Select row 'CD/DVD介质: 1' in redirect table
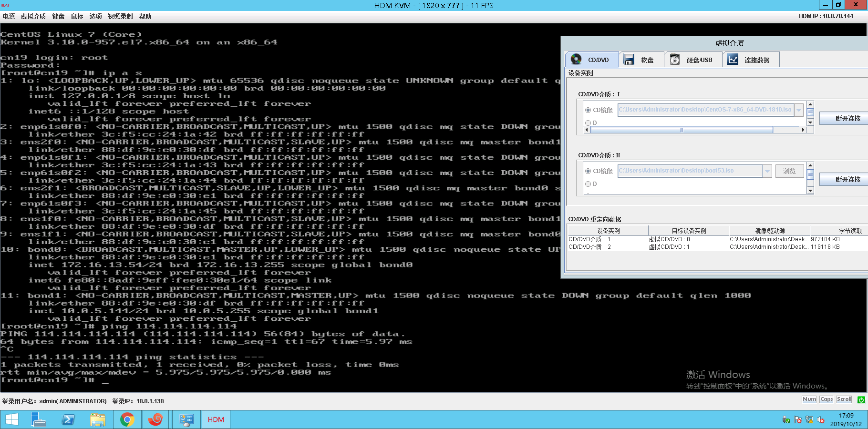Screen dimensions: 868x429 point(718,239)
